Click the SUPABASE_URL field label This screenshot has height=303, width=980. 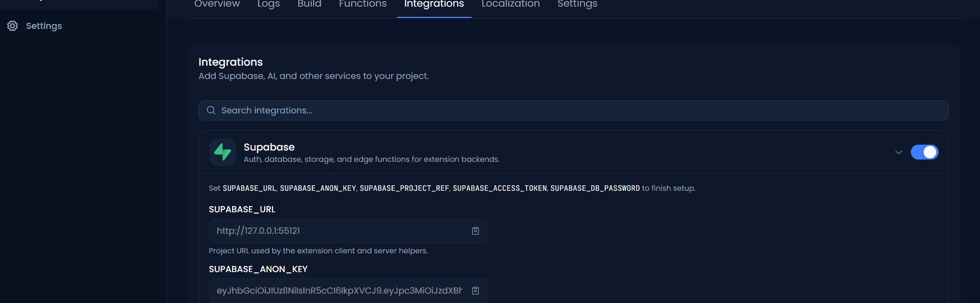[242, 209]
